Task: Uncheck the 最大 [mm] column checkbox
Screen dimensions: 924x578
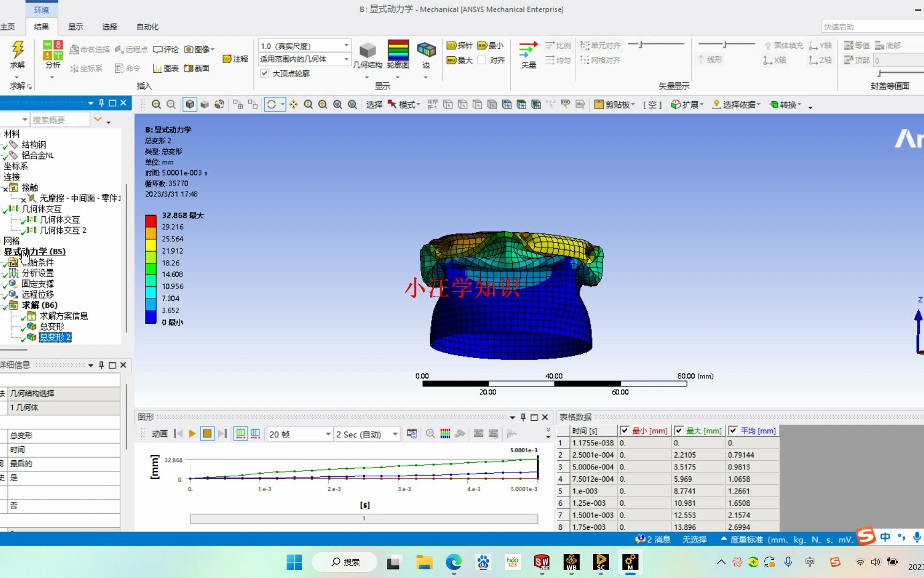Action: click(x=679, y=431)
